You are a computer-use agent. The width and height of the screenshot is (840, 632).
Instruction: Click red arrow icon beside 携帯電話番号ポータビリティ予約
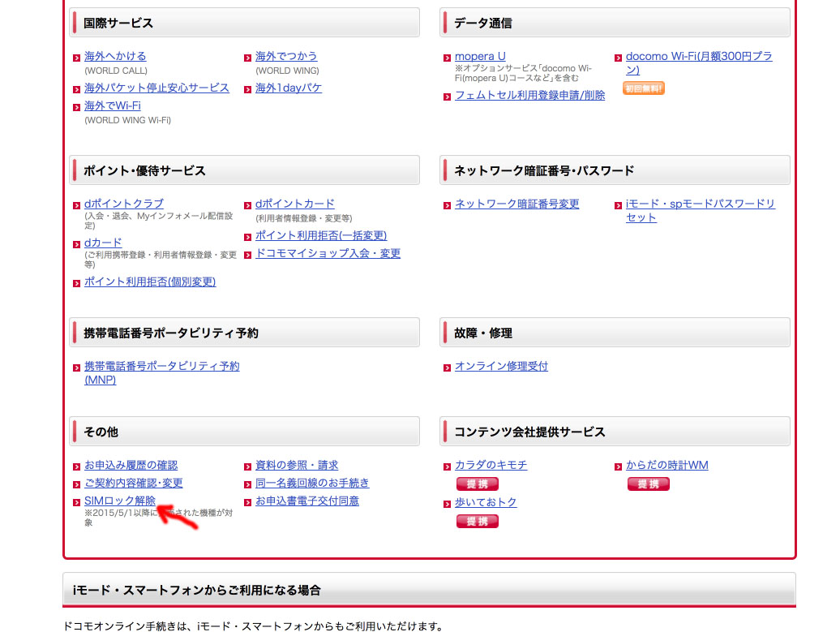tap(76, 368)
